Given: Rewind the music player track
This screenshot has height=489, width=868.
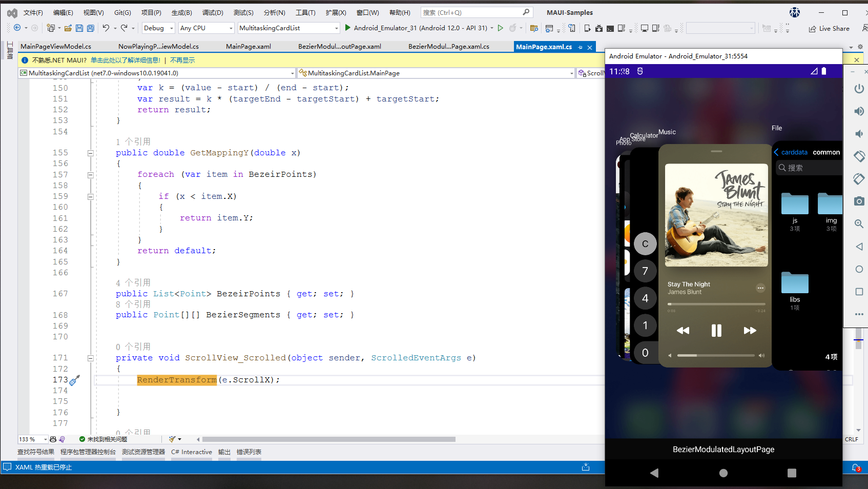Looking at the screenshot, I should 683,331.
